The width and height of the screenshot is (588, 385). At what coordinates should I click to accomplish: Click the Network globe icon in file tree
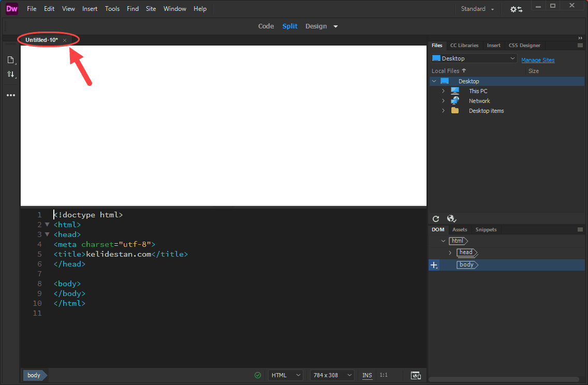tap(455, 101)
